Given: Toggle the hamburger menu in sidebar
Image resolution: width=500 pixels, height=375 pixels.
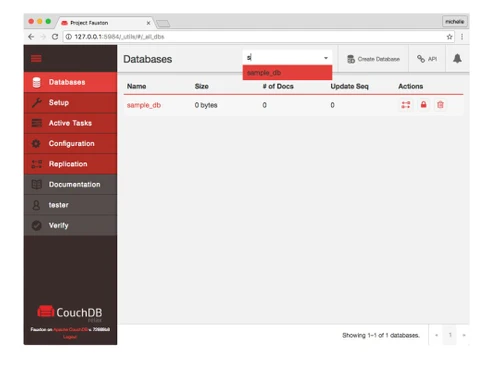Looking at the screenshot, I should 36,59.
